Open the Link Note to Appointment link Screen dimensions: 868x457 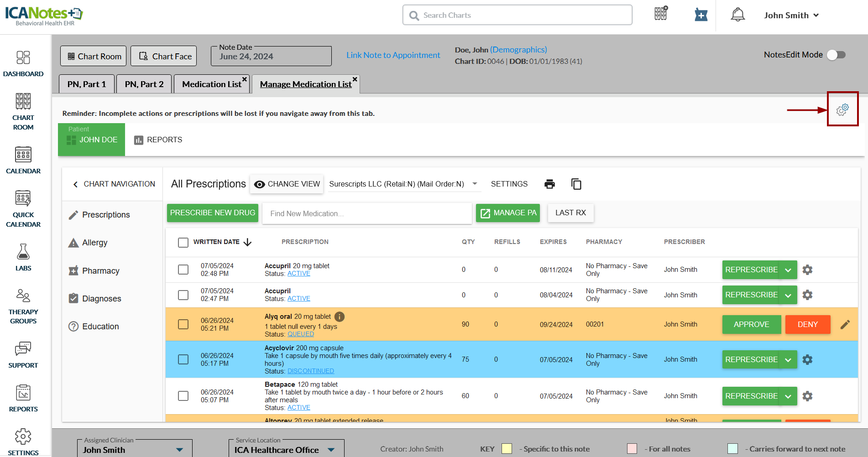[393, 55]
